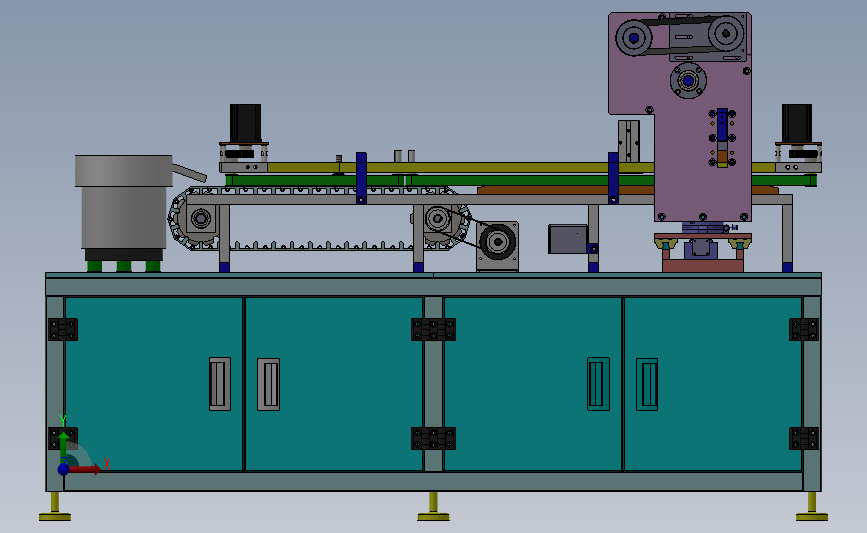Viewport: 867px width, 533px height.
Task: Select the upper black hinge on left post
Action: point(63,330)
